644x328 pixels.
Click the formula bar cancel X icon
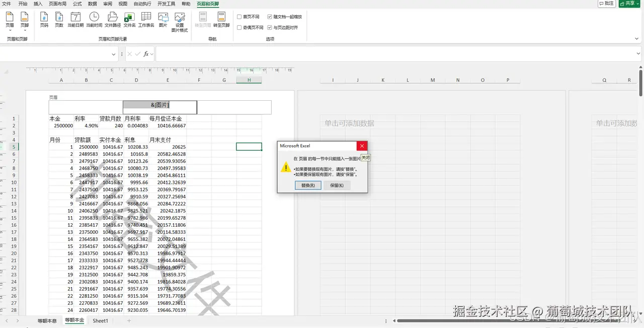point(130,53)
